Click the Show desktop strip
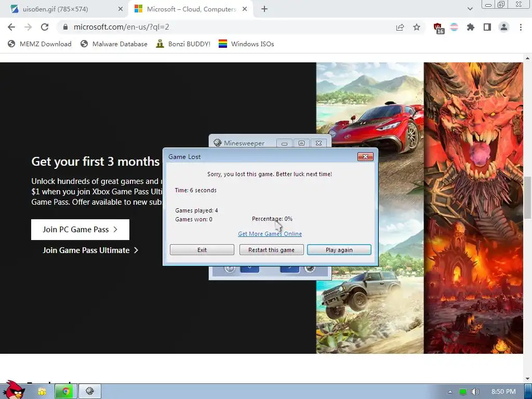Image resolution: width=532 pixels, height=399 pixels. 528,392
